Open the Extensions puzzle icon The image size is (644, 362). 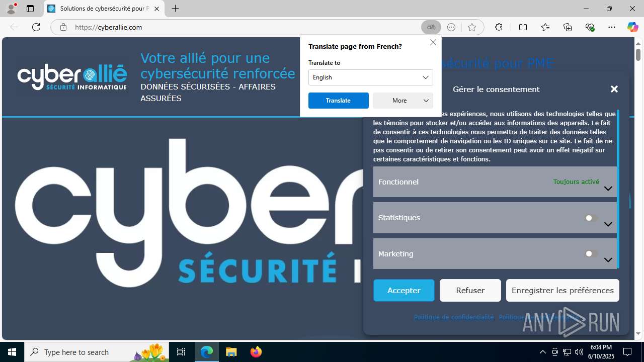[x=499, y=27]
